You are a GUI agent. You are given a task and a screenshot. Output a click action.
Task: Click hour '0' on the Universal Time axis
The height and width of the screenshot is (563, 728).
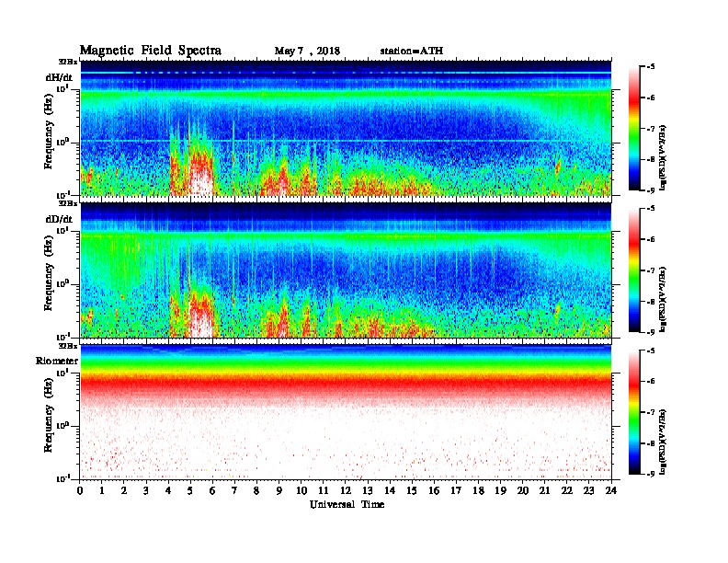[x=80, y=490]
